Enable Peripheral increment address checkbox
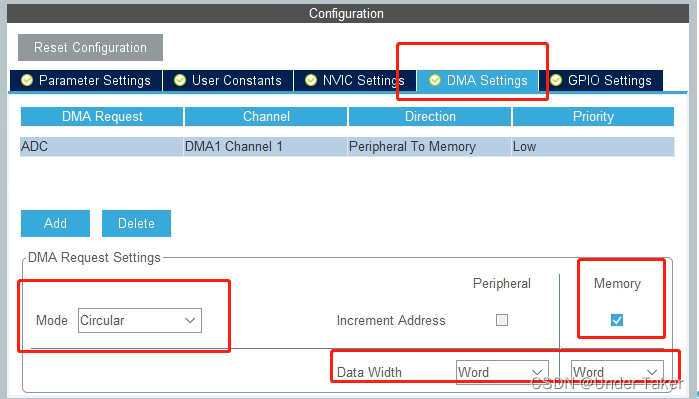The image size is (699, 399). [x=502, y=320]
